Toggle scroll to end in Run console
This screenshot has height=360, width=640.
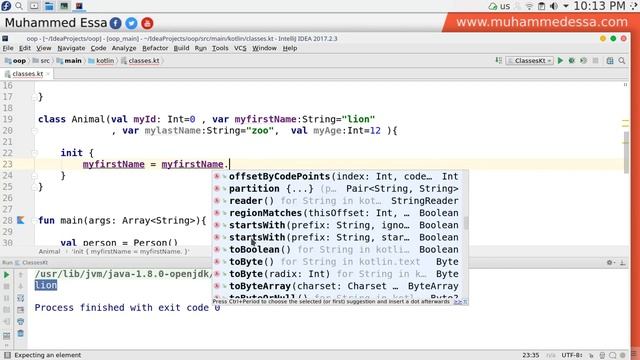[20, 310]
